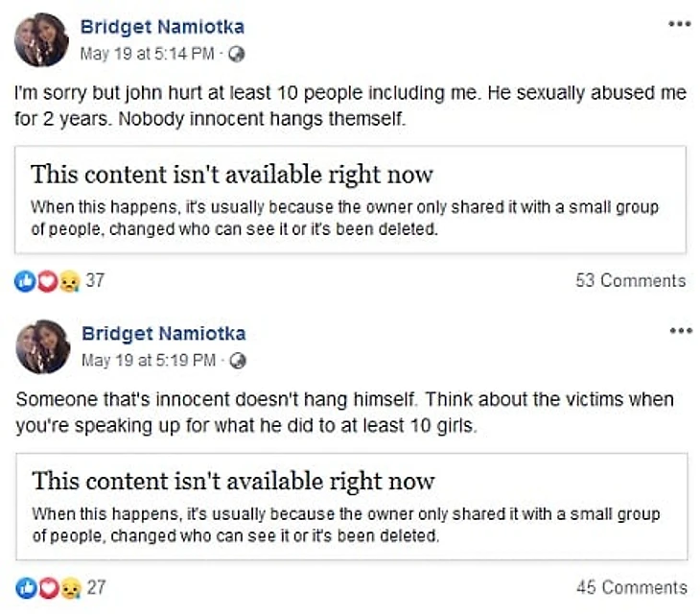Open the profile photo on the 5:14 PM post
700x615 pixels.
[41, 40]
